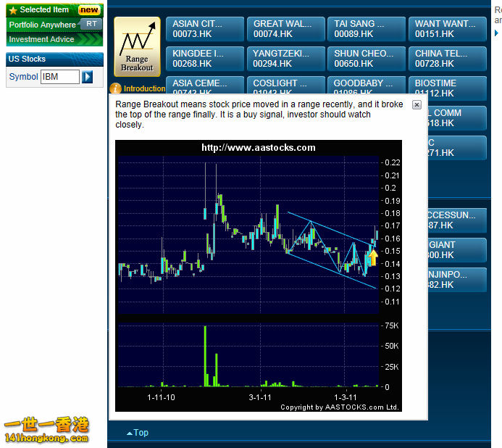Submit the US stock symbol arrow button

(88, 77)
